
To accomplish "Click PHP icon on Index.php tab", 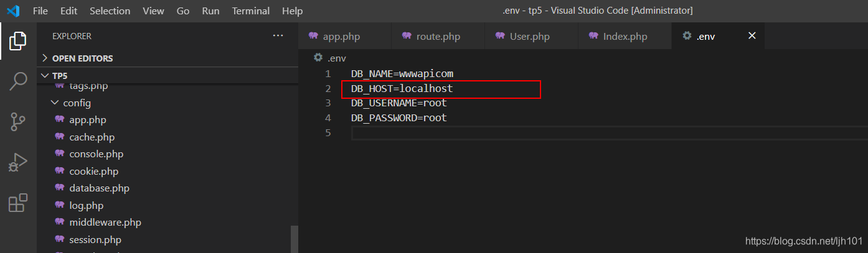I will (x=593, y=36).
